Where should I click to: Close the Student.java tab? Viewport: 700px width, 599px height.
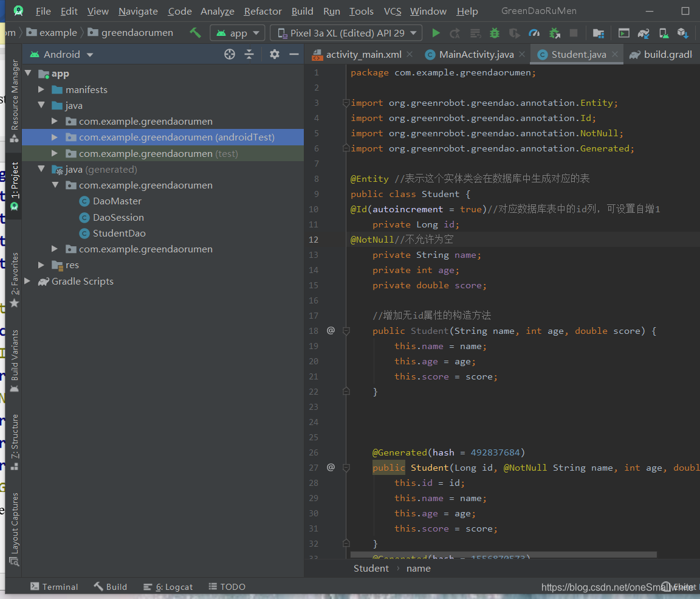(615, 54)
